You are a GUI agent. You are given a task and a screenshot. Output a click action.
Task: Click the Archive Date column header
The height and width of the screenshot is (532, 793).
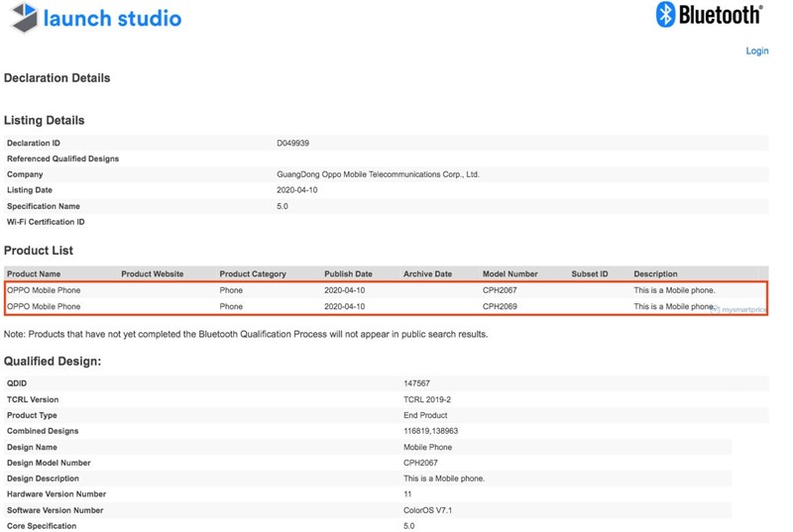coord(427,273)
